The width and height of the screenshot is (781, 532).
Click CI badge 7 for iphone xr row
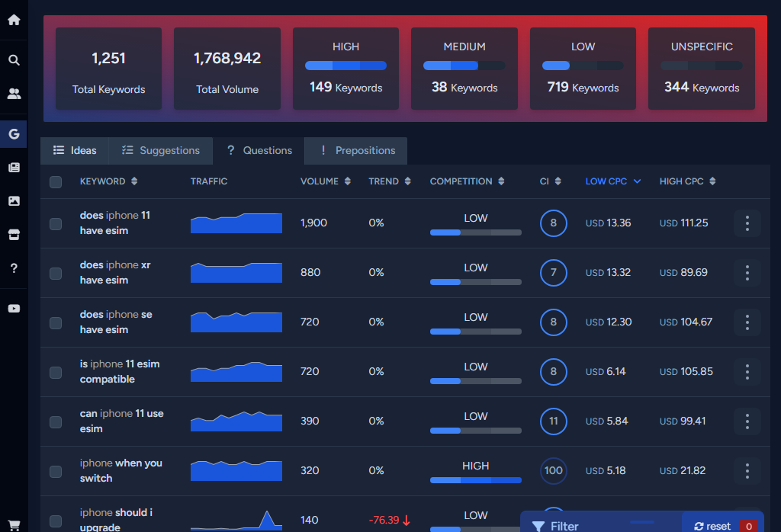(554, 273)
